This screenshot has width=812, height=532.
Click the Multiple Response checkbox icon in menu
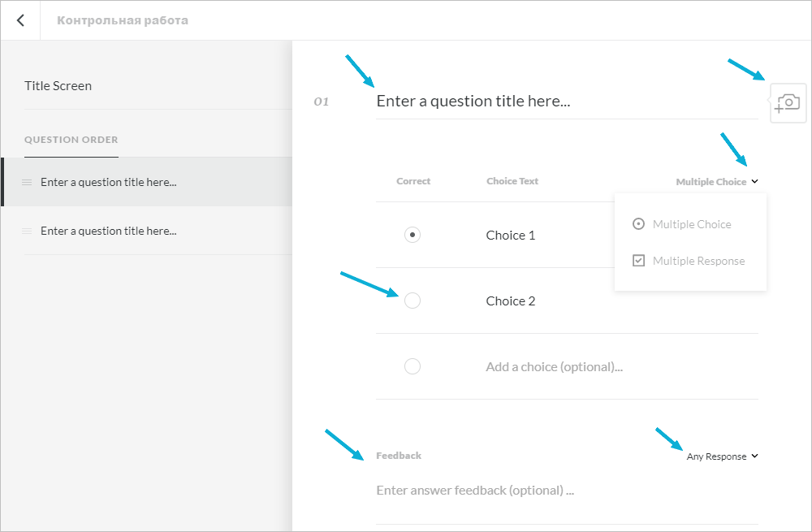pos(638,261)
